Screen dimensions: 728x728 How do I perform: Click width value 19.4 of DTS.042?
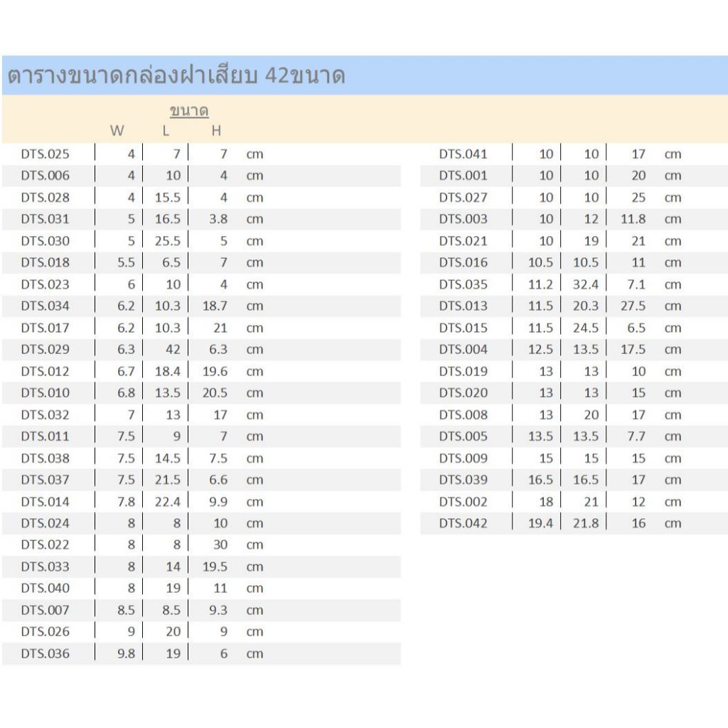[x=540, y=523]
